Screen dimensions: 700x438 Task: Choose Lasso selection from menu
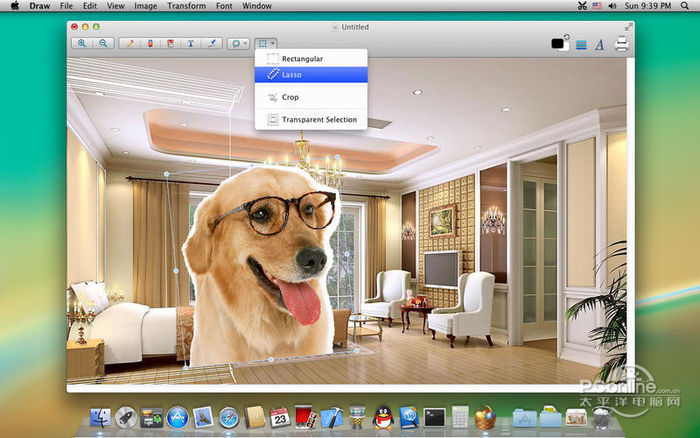click(x=311, y=75)
